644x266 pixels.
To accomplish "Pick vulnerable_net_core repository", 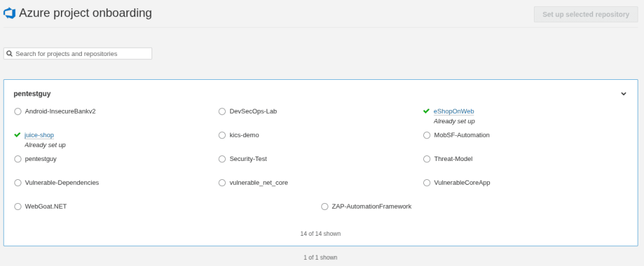I will pyautogui.click(x=222, y=182).
